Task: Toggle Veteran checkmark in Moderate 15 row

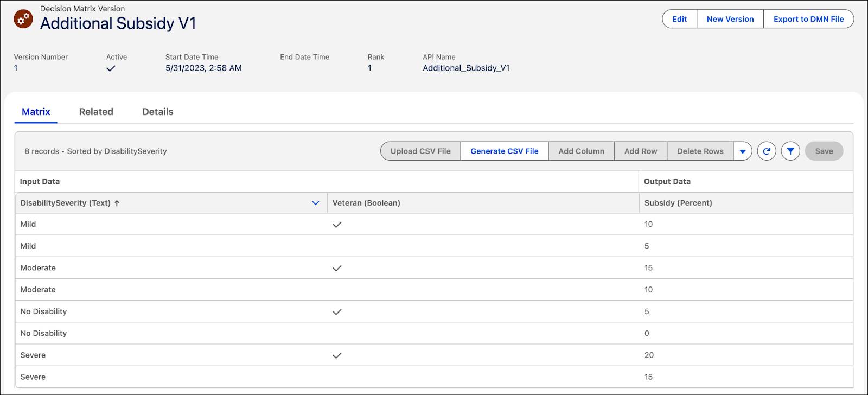Action: [337, 268]
